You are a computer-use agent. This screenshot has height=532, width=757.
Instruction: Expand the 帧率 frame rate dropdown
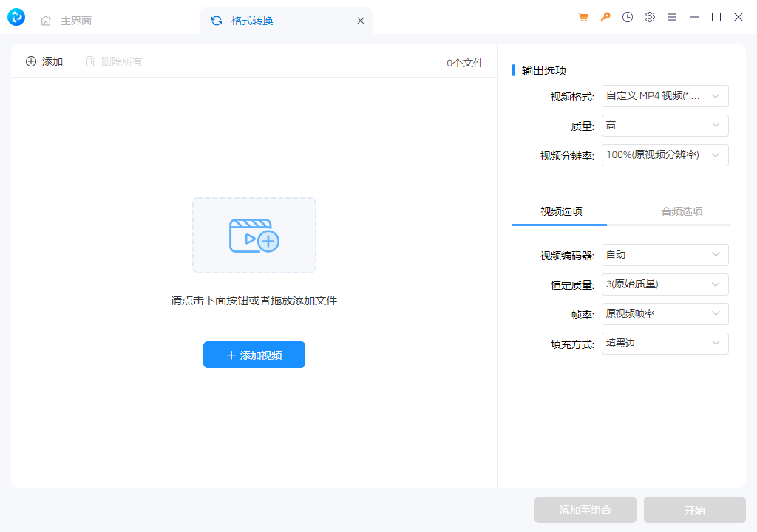(664, 313)
